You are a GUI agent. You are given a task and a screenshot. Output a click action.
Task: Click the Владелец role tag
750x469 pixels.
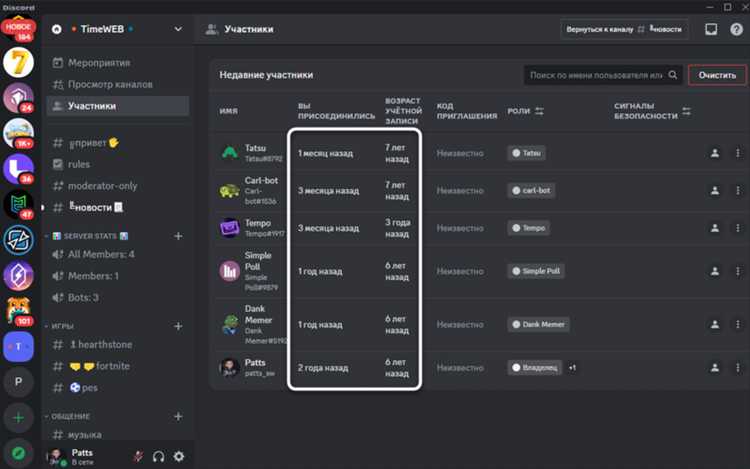point(535,368)
